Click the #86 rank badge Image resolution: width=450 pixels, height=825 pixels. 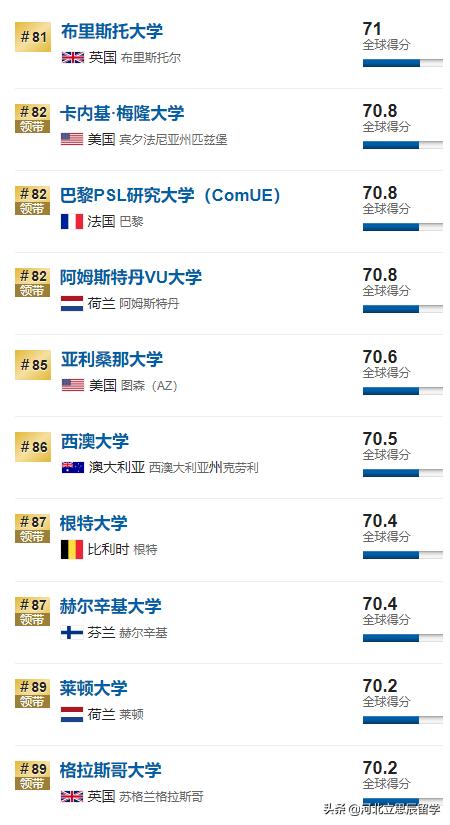click(x=33, y=447)
